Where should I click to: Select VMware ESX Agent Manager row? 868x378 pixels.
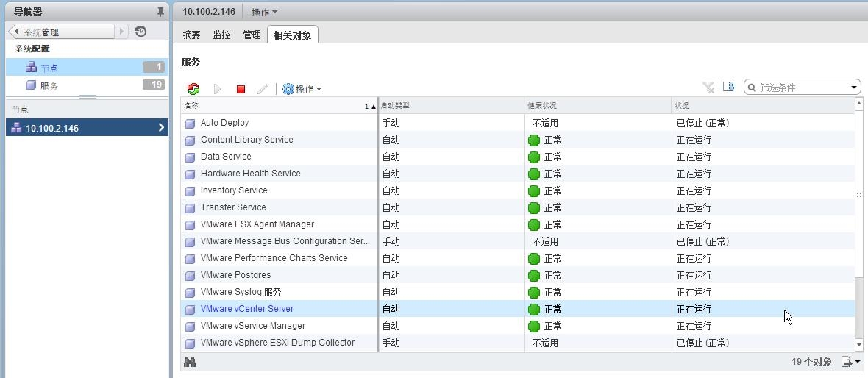(x=518, y=224)
